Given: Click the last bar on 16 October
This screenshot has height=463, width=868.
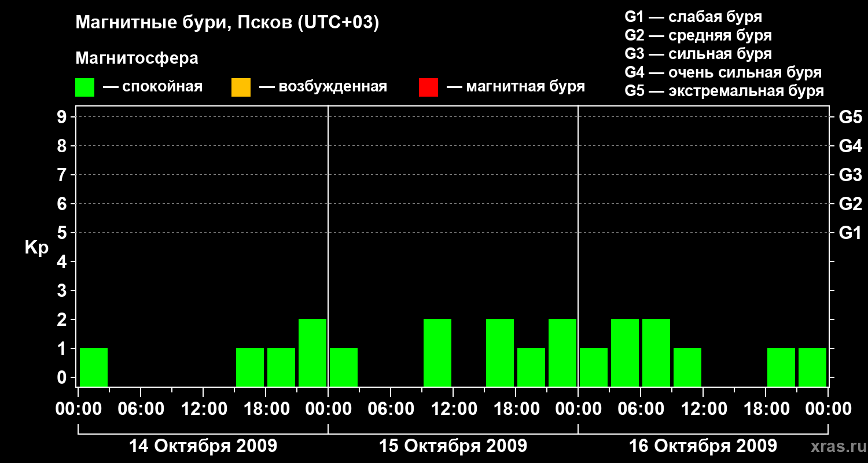Looking at the screenshot, I should click(812, 367).
